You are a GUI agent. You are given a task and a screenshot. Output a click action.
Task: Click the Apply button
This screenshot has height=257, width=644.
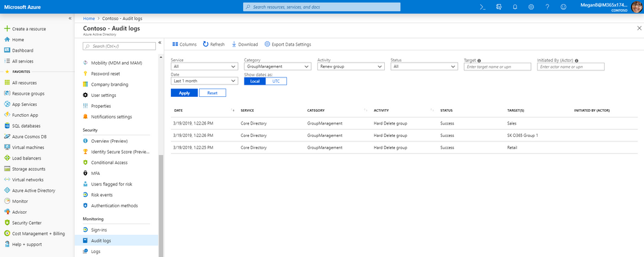[x=184, y=93]
